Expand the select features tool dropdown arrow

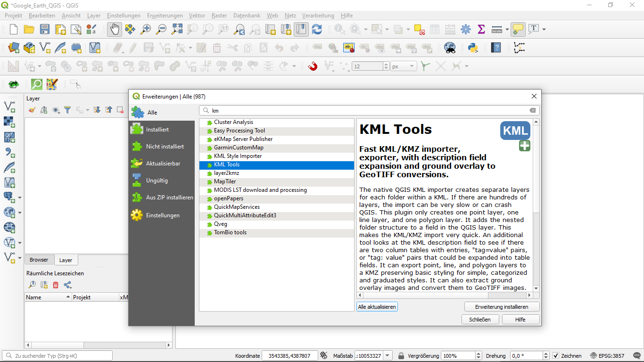pyautogui.click(x=387, y=29)
